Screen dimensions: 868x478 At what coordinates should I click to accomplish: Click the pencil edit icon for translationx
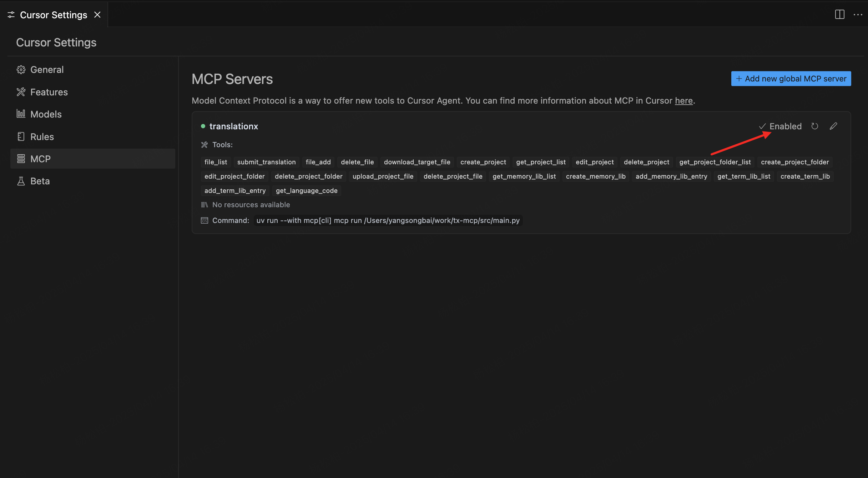click(833, 126)
